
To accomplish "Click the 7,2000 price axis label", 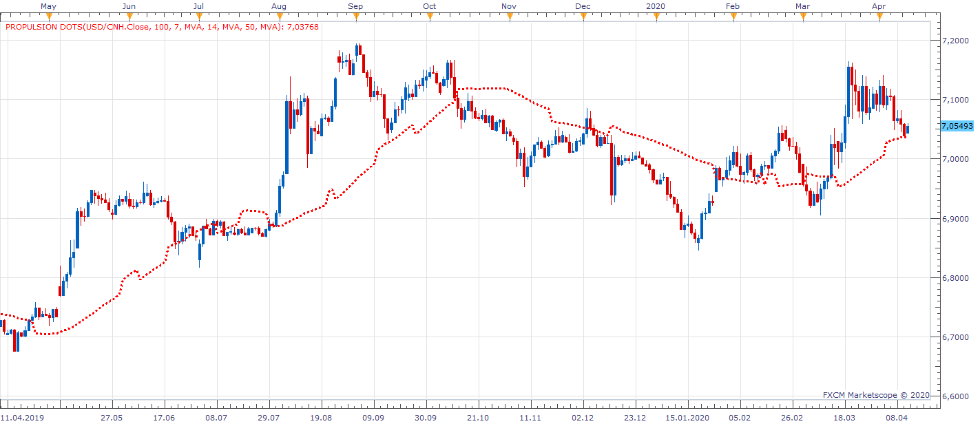I will pyautogui.click(x=954, y=41).
